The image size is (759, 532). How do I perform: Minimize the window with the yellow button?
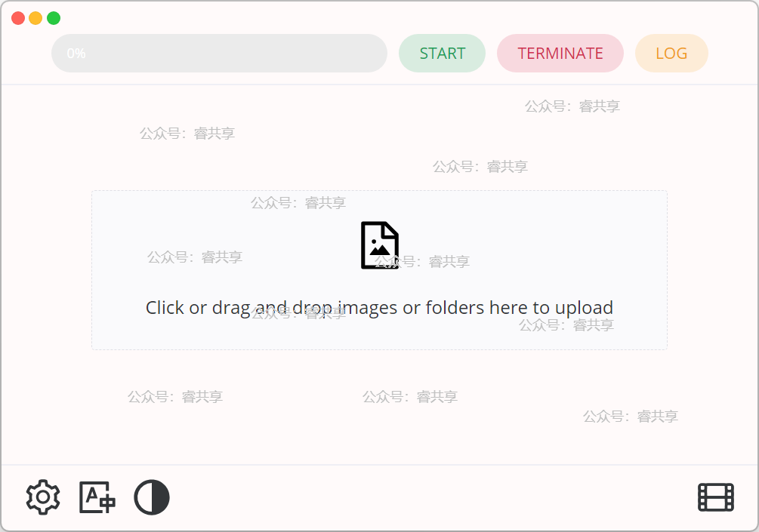coord(35,18)
